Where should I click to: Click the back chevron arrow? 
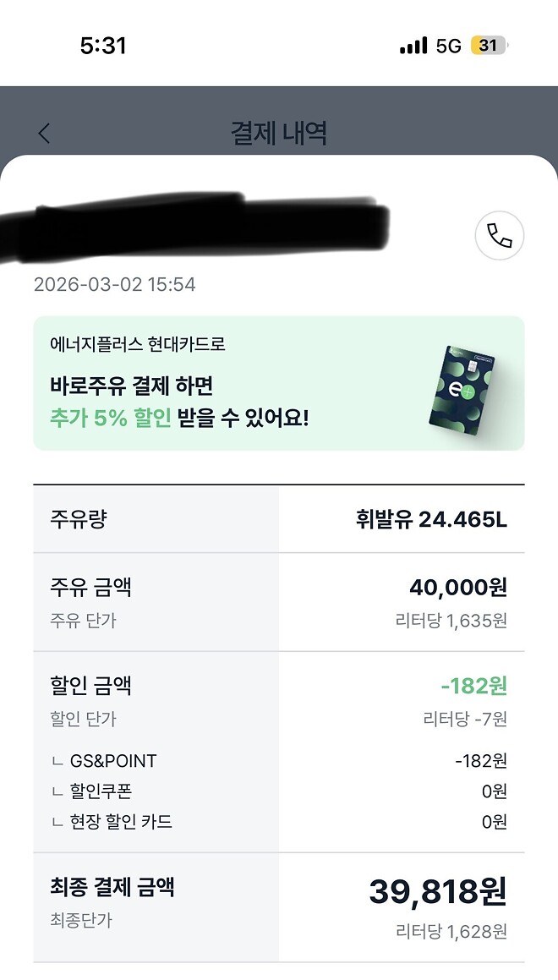click(x=42, y=133)
